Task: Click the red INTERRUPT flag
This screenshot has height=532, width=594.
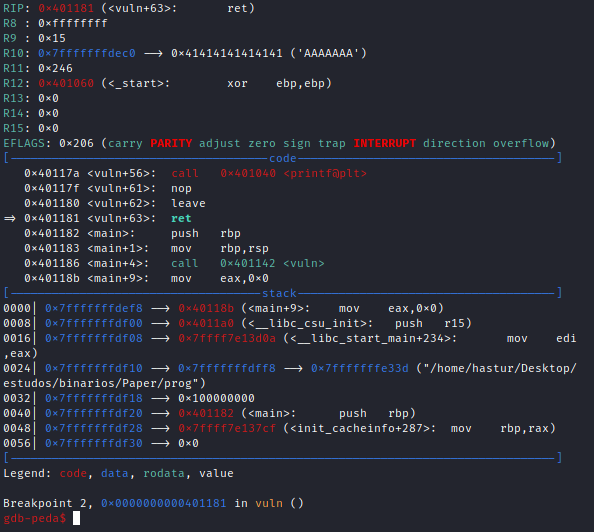Action: click(x=385, y=144)
